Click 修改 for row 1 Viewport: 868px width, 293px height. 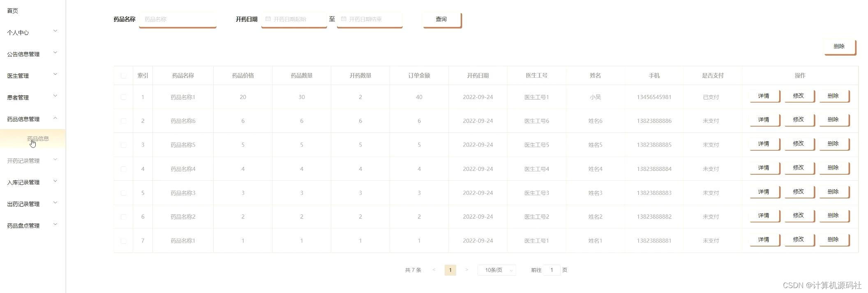(x=799, y=96)
